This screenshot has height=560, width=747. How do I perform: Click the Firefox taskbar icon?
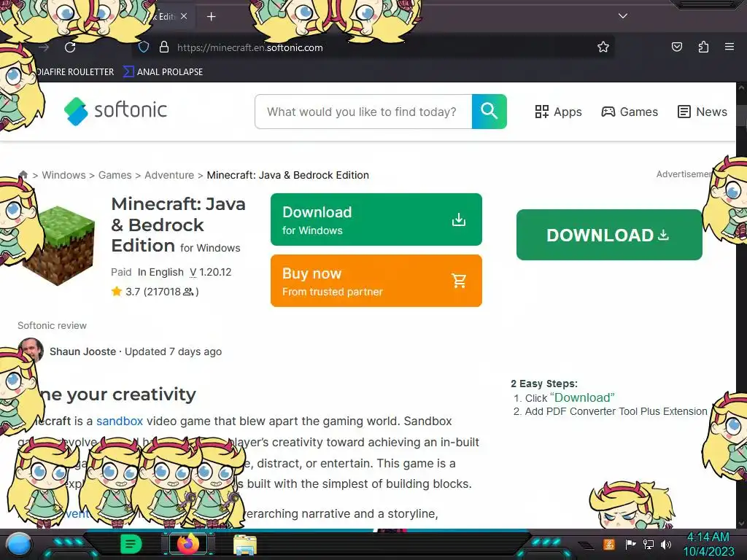(x=188, y=544)
